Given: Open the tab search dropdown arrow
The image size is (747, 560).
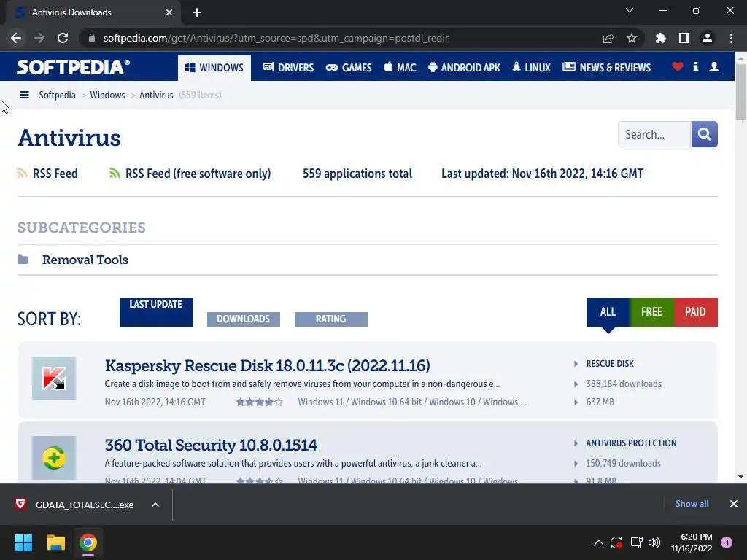Looking at the screenshot, I should tap(630, 10).
